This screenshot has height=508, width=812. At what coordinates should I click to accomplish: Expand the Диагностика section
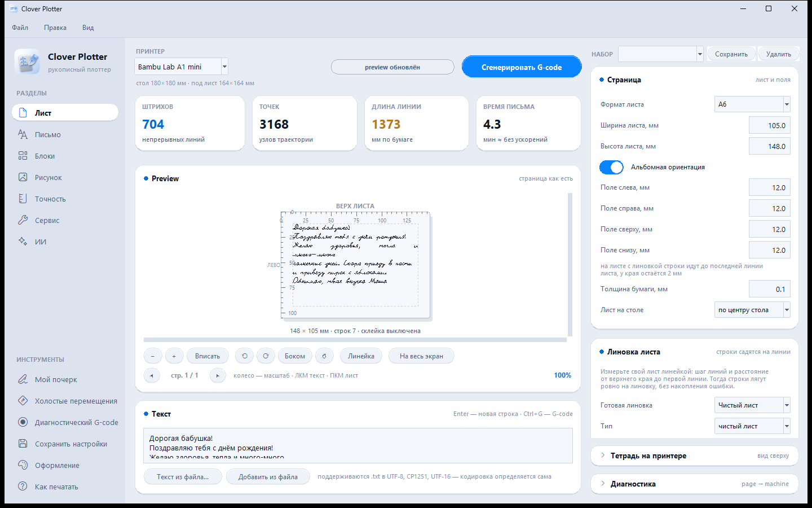(x=695, y=484)
